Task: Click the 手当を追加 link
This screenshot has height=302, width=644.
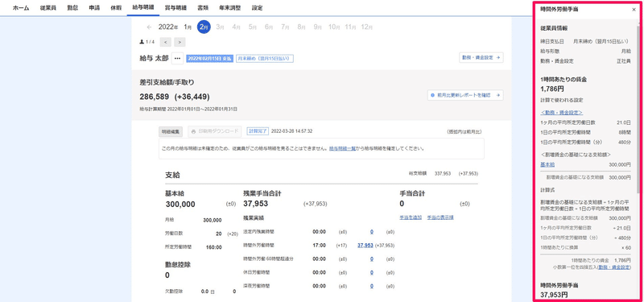Action: [x=411, y=217]
